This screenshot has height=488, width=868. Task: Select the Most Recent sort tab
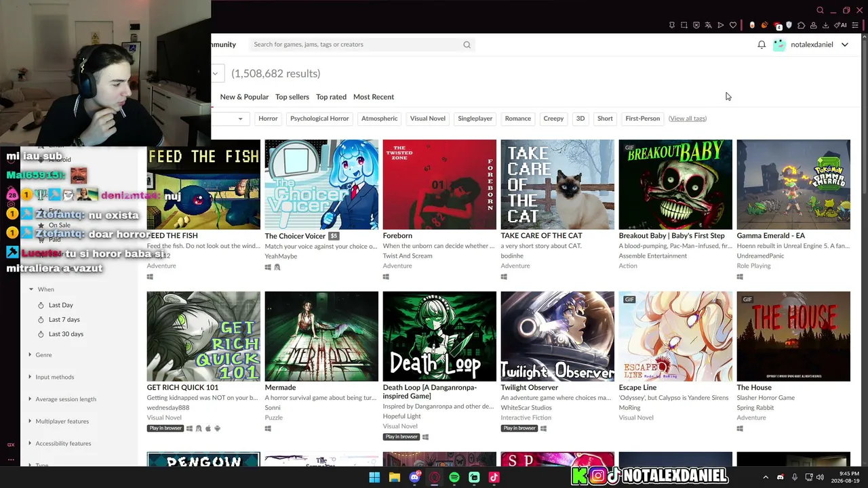(x=374, y=97)
